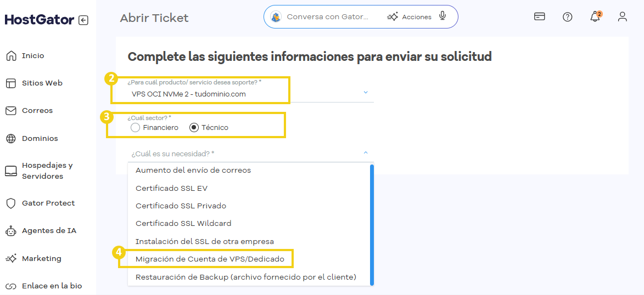644x295 pixels.
Task: Click the blue dropdown list scrollbar
Action: coord(372,225)
